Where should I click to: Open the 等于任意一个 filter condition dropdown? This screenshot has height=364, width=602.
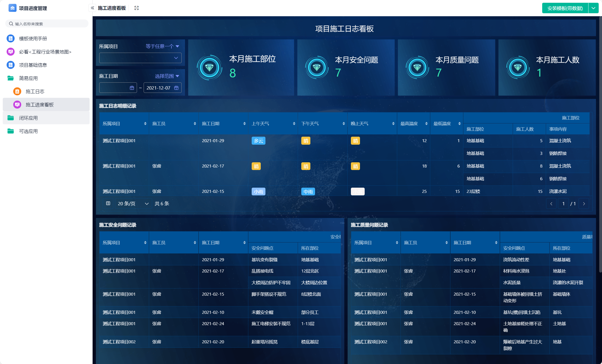pos(162,46)
